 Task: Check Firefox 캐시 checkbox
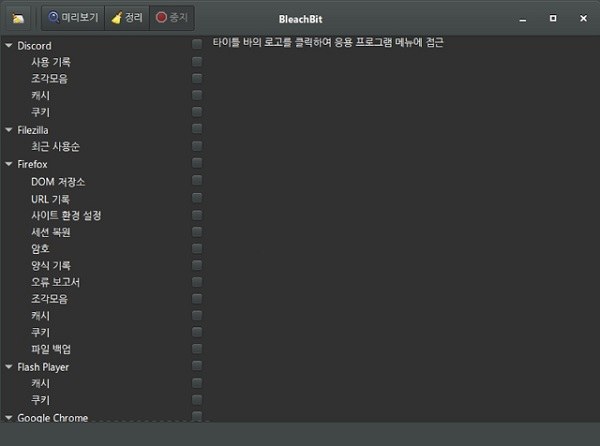(x=197, y=315)
